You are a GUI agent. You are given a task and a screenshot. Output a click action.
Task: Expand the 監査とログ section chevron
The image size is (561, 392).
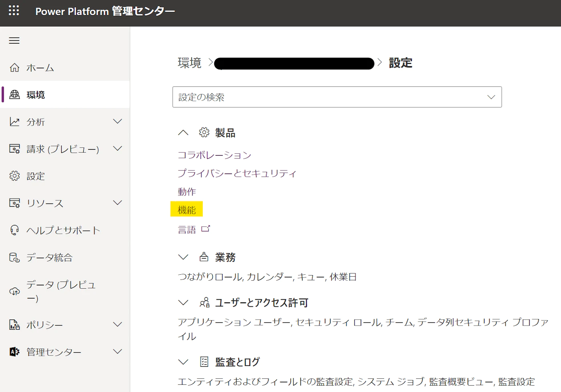pyautogui.click(x=183, y=362)
